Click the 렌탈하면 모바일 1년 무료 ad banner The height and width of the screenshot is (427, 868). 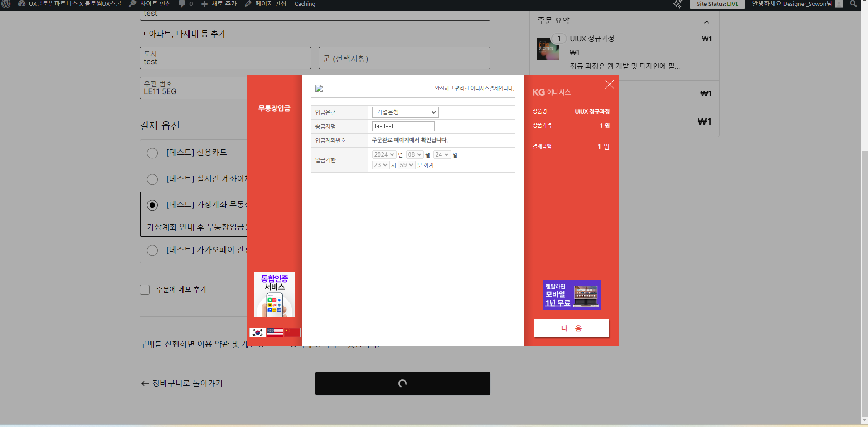572,295
